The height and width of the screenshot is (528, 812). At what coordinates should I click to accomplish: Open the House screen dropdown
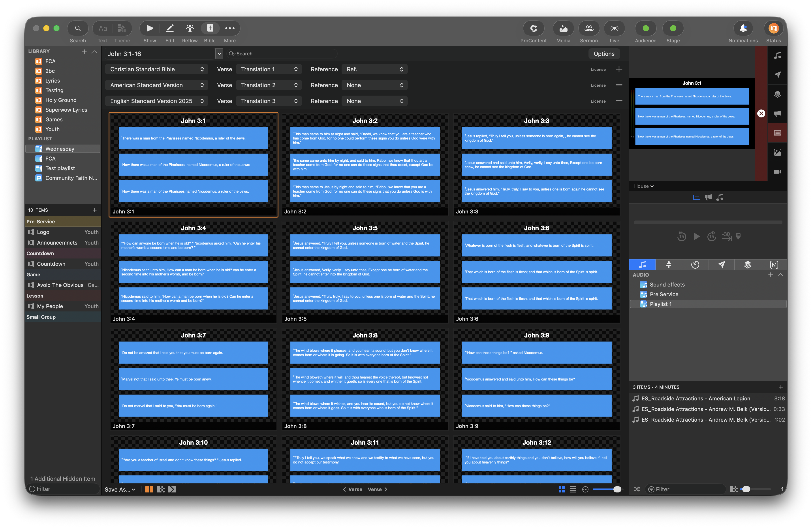(x=644, y=186)
